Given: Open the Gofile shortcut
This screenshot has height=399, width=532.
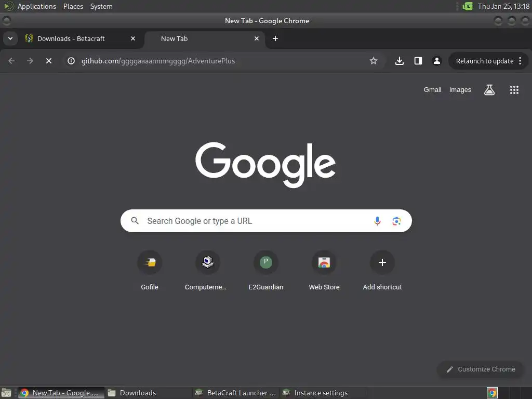Looking at the screenshot, I should pyautogui.click(x=150, y=270).
